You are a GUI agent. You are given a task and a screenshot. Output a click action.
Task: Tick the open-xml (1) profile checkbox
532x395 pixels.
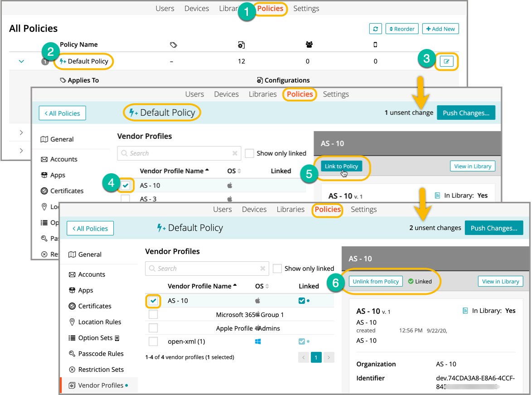154,341
